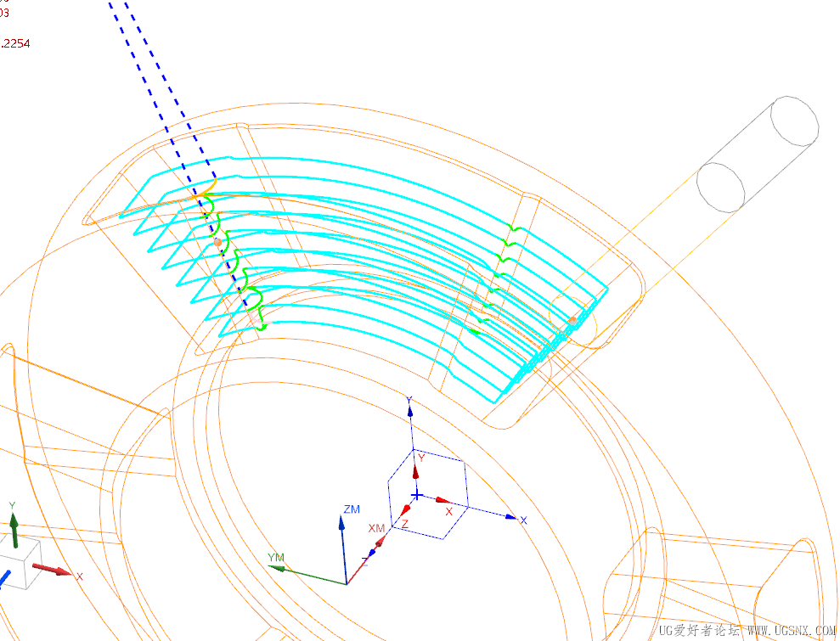
Task: Click the orange point on the dashed approach line
Action: 217,242
